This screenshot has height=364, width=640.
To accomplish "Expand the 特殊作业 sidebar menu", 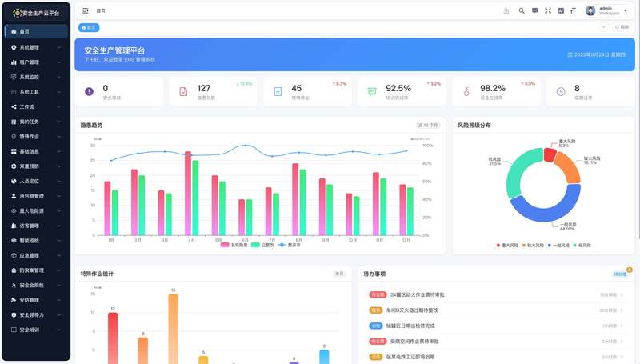I will 36,136.
